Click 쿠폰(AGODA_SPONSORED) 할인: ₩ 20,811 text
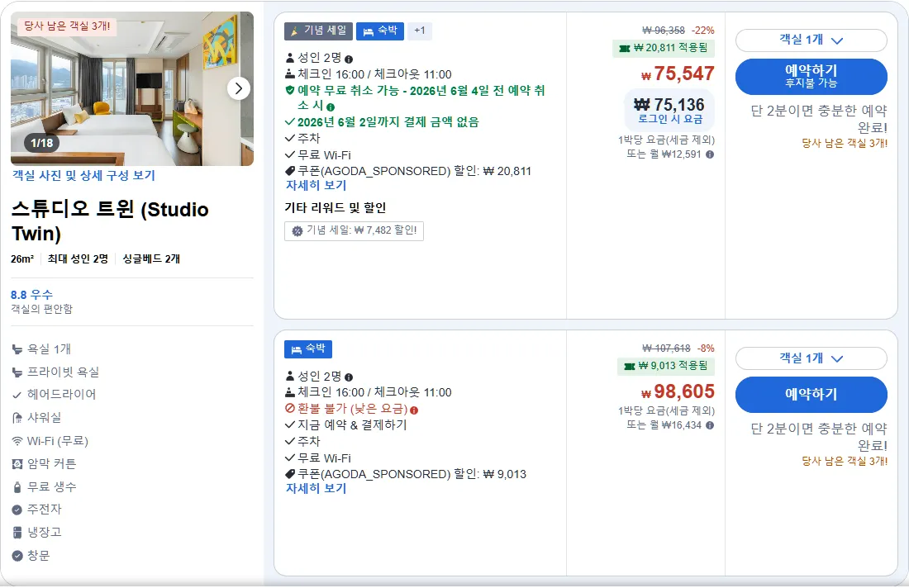Viewport: 909px width, 588px height. [x=414, y=172]
